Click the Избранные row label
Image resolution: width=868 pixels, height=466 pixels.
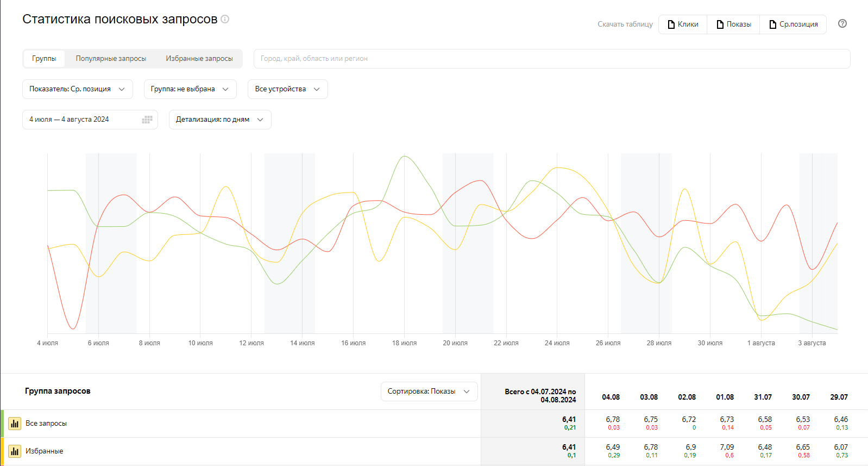[x=45, y=451]
